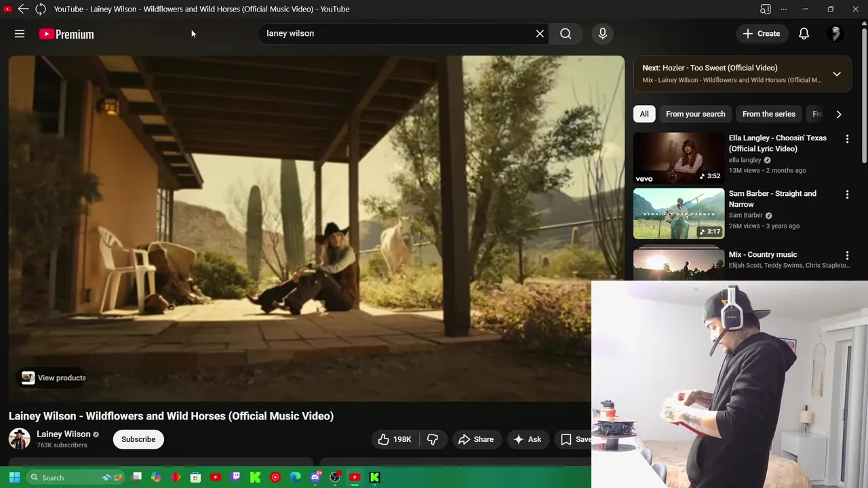This screenshot has height=488, width=868.
Task: Open Twitch from the taskbar
Action: pyautogui.click(x=235, y=477)
